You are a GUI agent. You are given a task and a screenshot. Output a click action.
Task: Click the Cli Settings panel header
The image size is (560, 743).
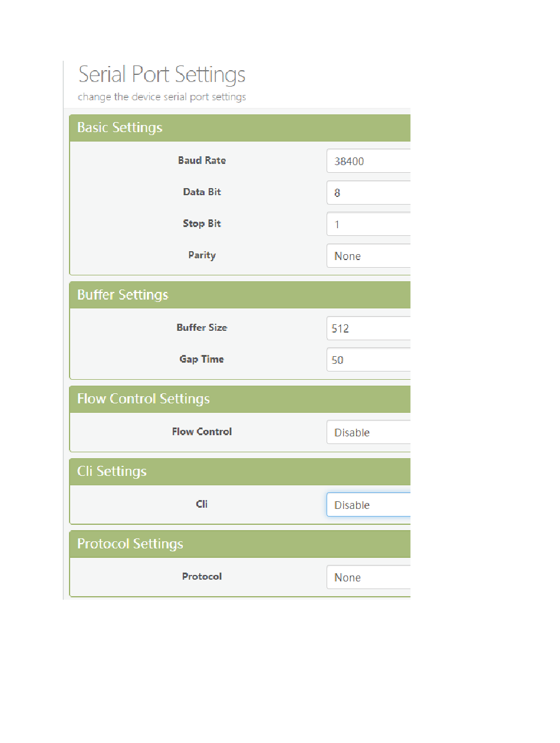pos(240,472)
